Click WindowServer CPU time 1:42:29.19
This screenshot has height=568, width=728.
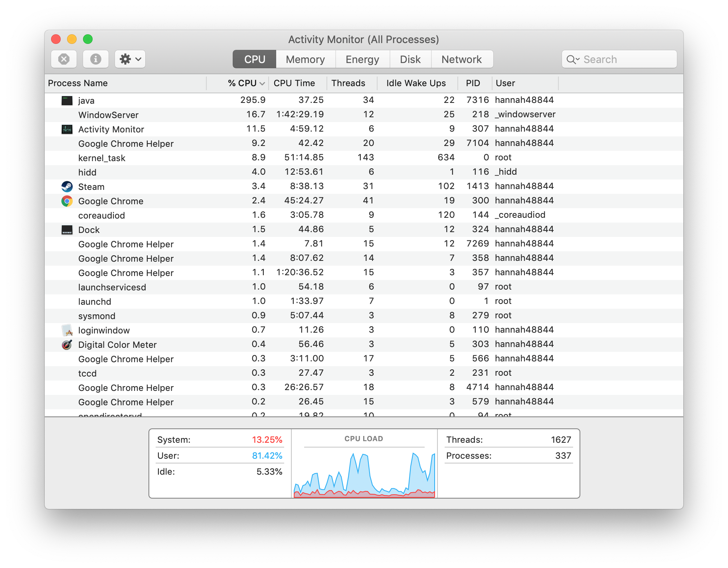(x=300, y=114)
